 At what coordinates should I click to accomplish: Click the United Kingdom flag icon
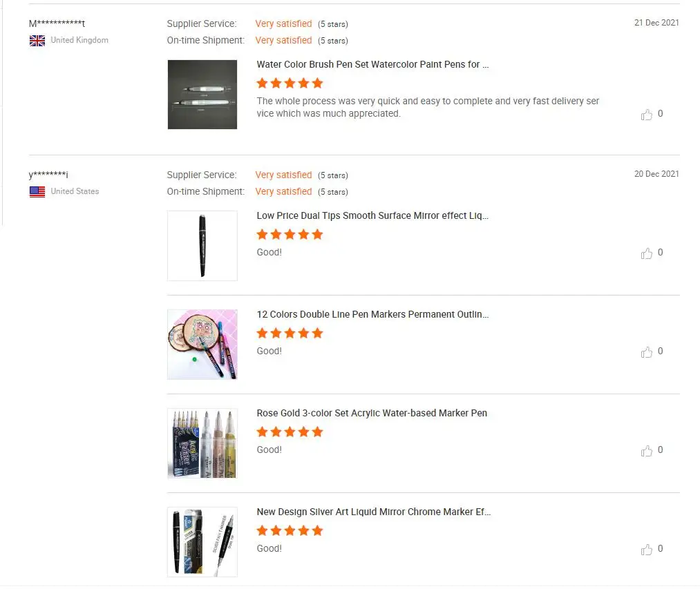37,41
